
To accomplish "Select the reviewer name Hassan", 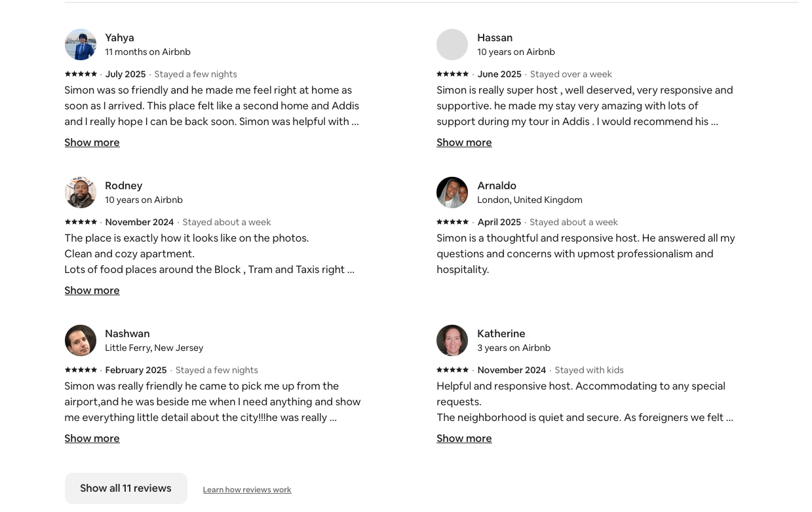I will (x=495, y=38).
